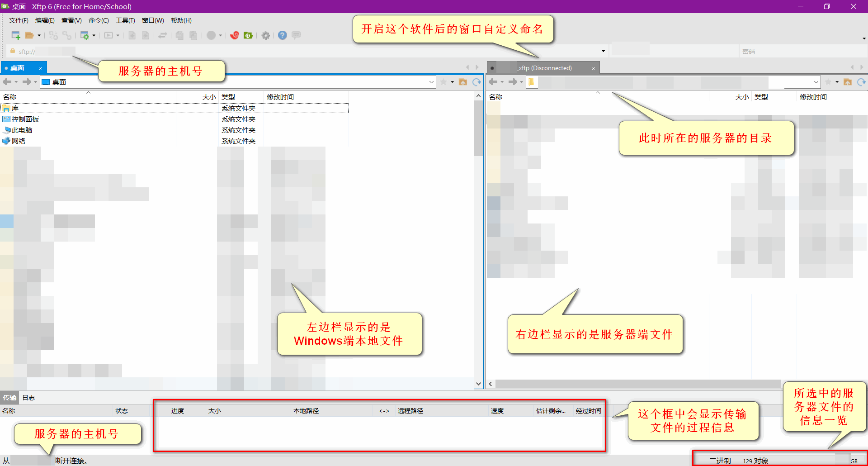Select the 控制面板 row
This screenshot has width=868, height=466.
coord(175,119)
